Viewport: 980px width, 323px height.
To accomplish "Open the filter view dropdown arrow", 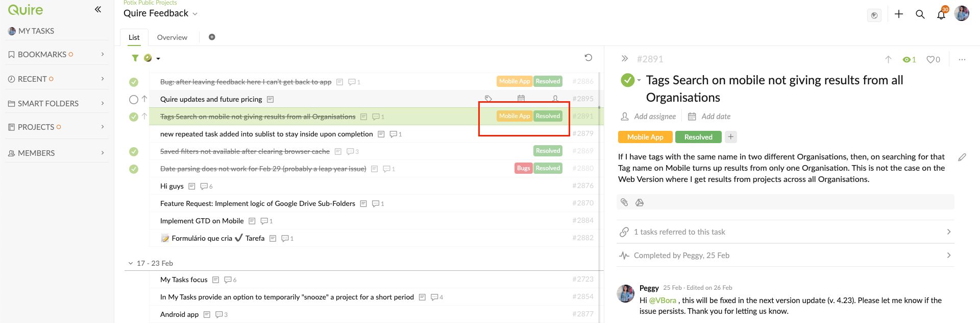I will [x=158, y=58].
